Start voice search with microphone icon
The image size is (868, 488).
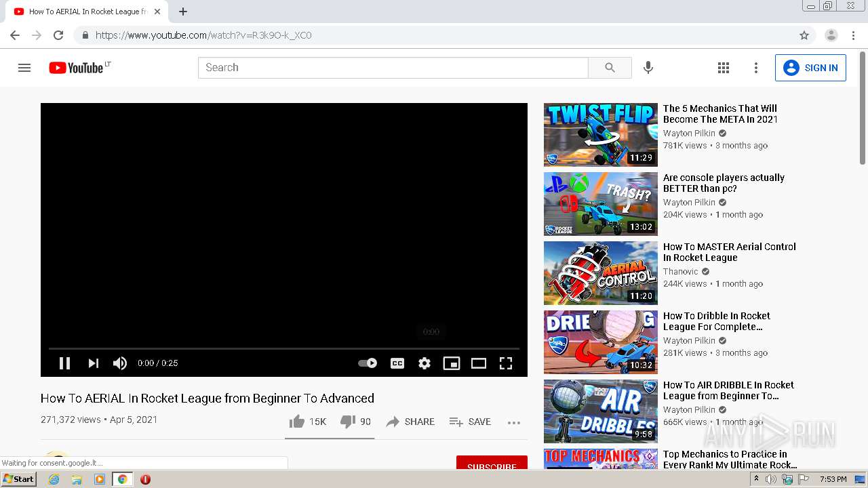(648, 68)
